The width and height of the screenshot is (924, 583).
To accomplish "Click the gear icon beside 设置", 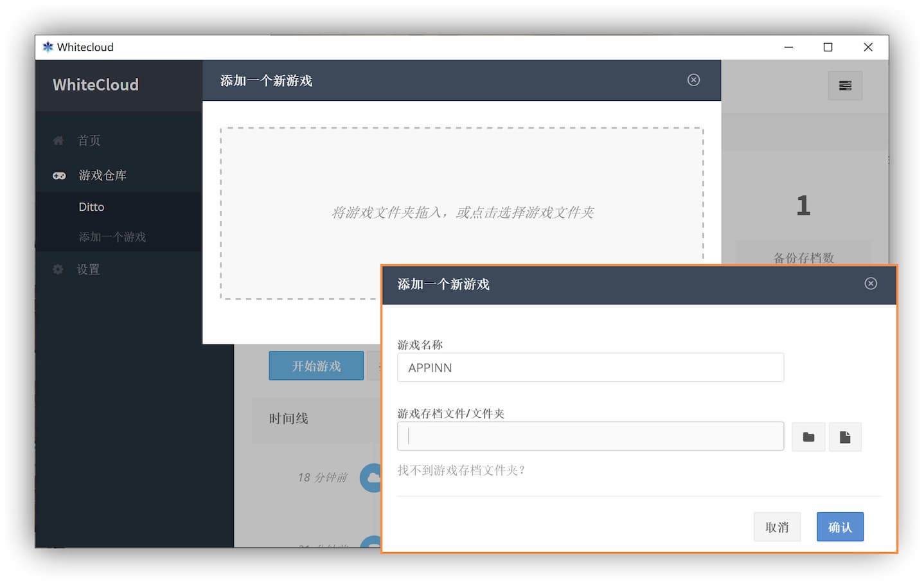I will point(58,269).
